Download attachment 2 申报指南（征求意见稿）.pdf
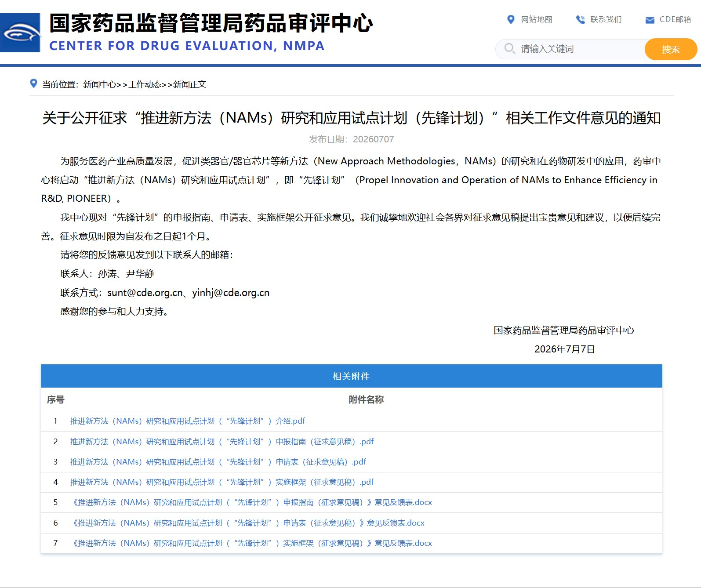 [222, 442]
